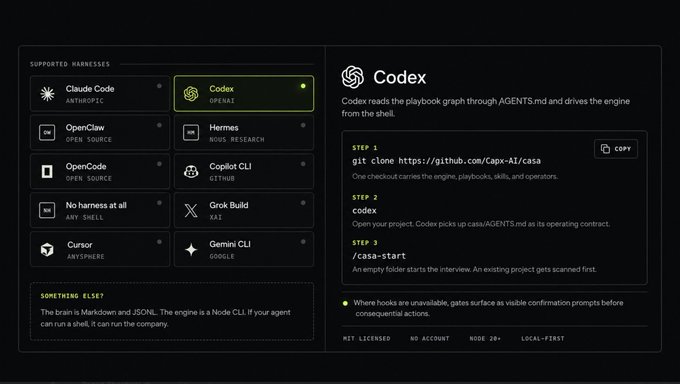The width and height of the screenshot is (680, 384).
Task: Click the SOMETHING ELSE? heading
Action: pyautogui.click(x=72, y=296)
